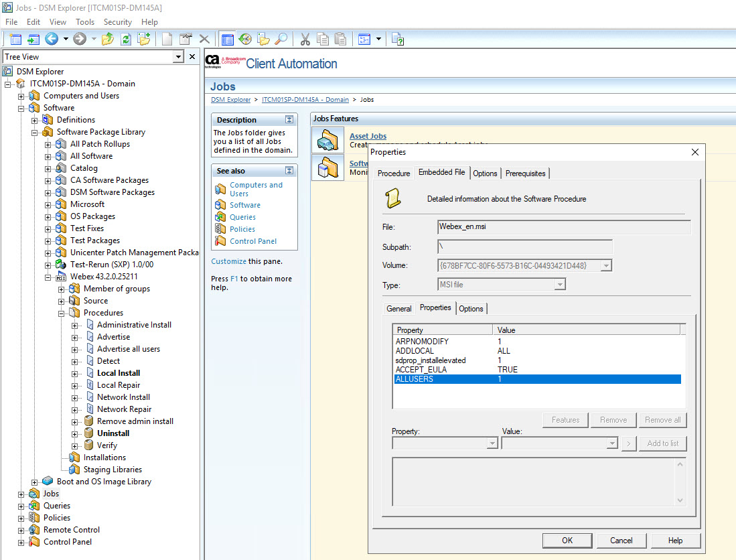This screenshot has height=560, width=736.
Task: Open the Back history dropdown arrow
Action: [66, 39]
